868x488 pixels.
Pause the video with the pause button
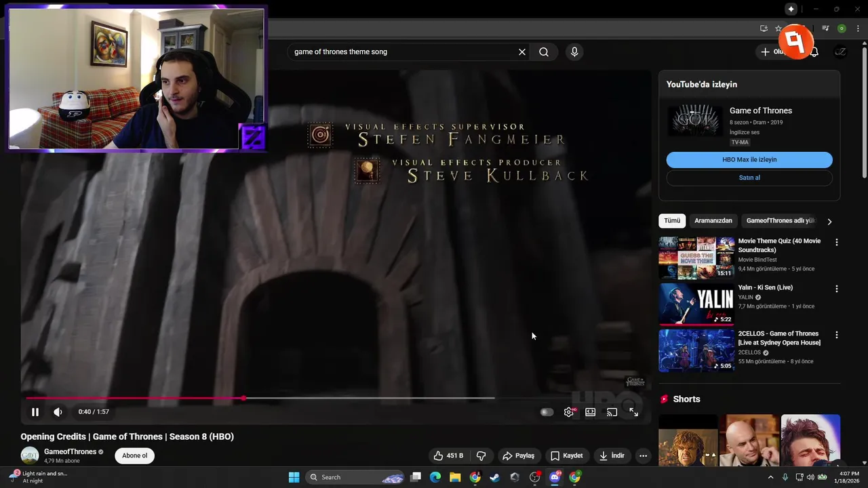pos(35,412)
